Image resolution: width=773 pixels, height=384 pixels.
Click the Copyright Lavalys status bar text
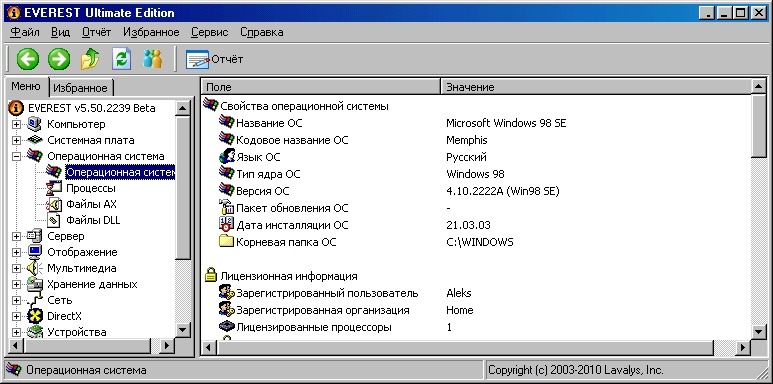[575, 370]
